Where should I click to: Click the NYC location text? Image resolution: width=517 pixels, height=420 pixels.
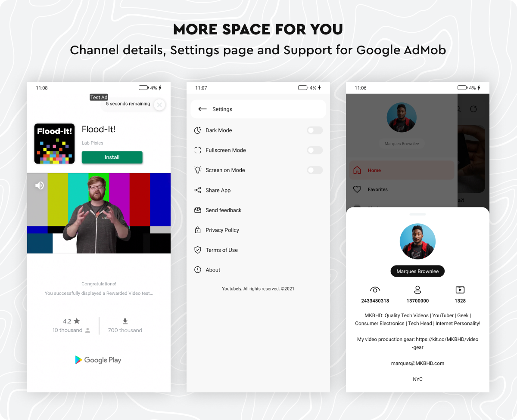tap(417, 379)
